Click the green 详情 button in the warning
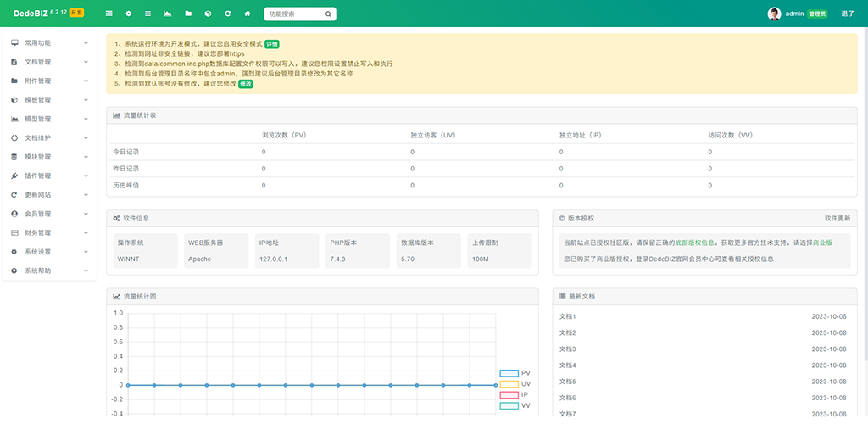868x424 pixels. tap(271, 43)
